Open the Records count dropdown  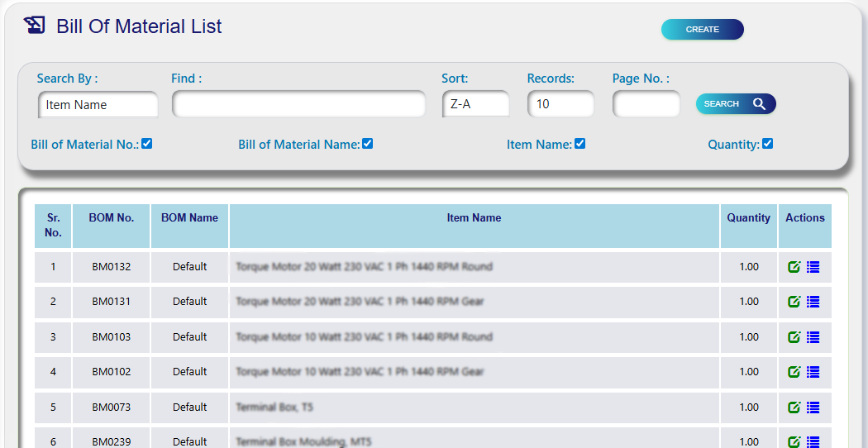tap(560, 104)
